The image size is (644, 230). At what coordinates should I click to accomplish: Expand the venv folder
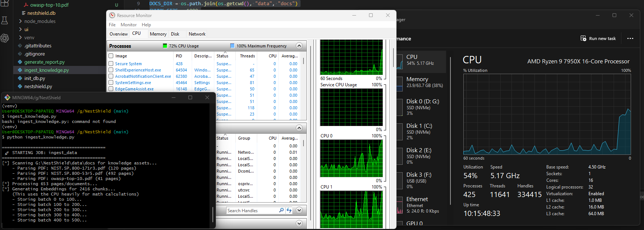(20, 37)
